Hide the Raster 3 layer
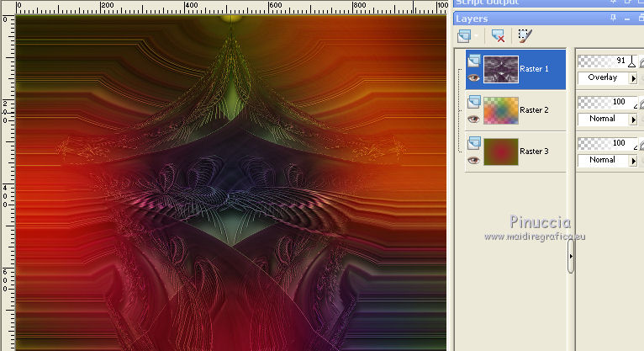 473,160
